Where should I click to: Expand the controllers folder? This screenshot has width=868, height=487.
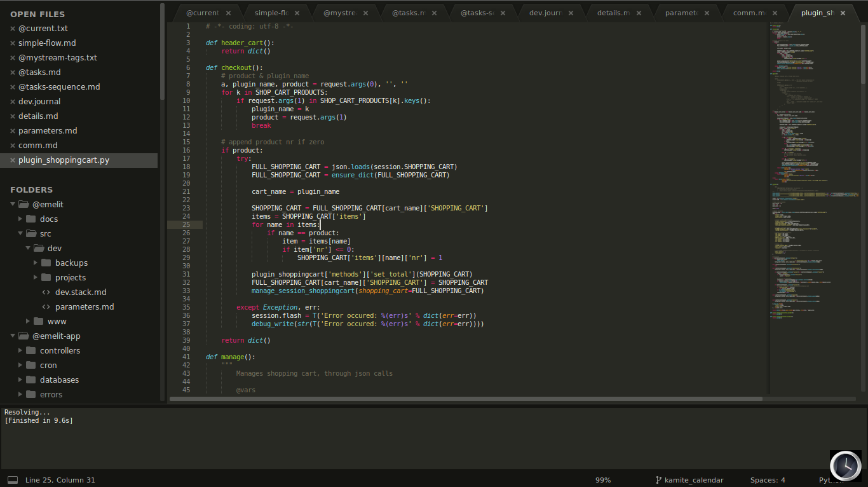pos(19,350)
